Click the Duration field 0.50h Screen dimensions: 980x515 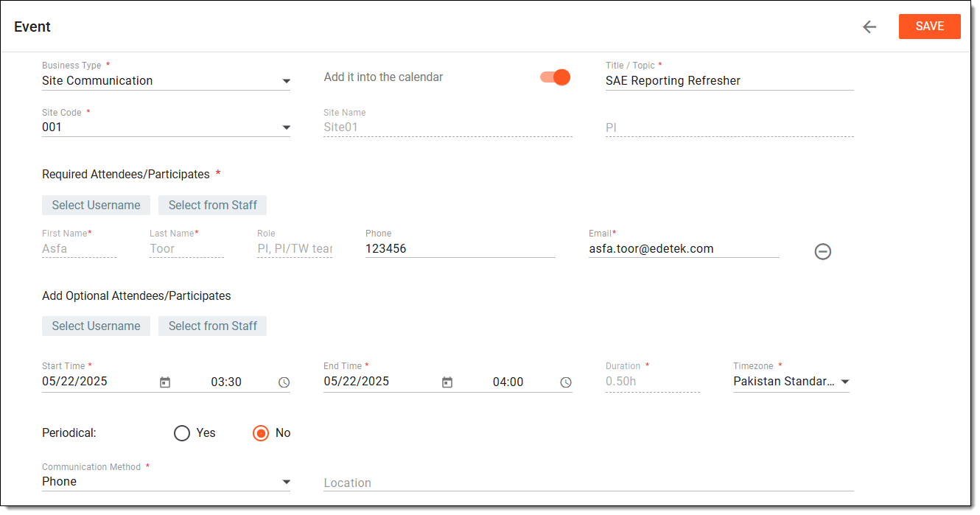click(652, 382)
